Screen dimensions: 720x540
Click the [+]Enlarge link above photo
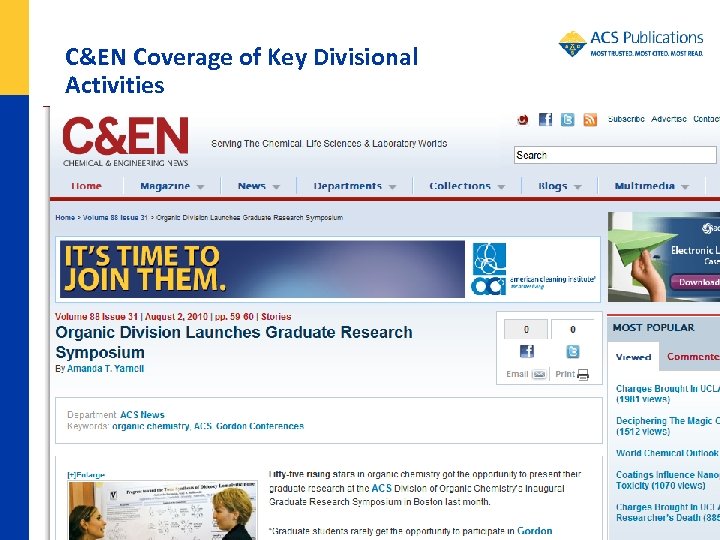tap(86, 475)
